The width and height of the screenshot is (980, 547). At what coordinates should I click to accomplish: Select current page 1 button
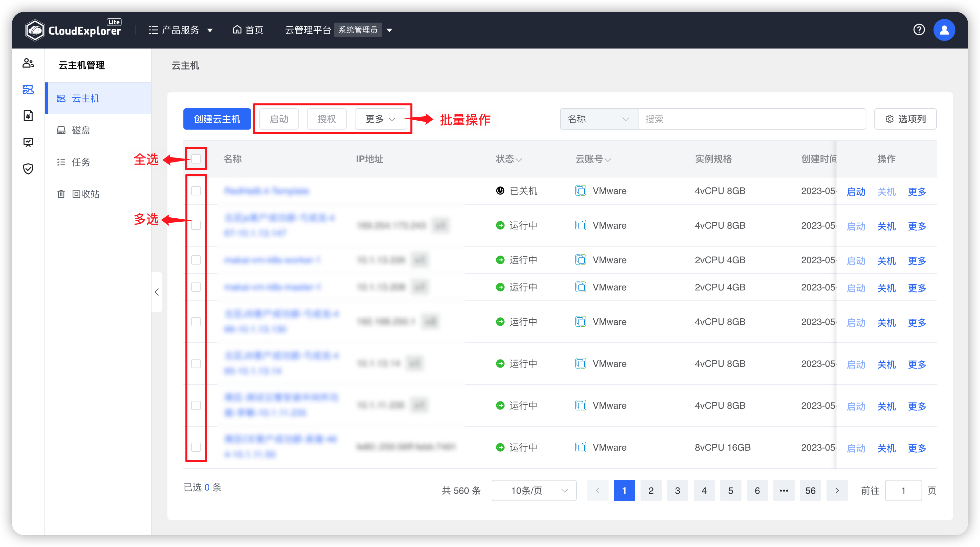[624, 490]
